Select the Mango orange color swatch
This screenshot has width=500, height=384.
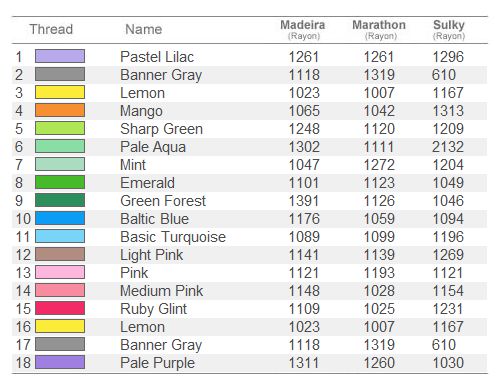pos(60,110)
